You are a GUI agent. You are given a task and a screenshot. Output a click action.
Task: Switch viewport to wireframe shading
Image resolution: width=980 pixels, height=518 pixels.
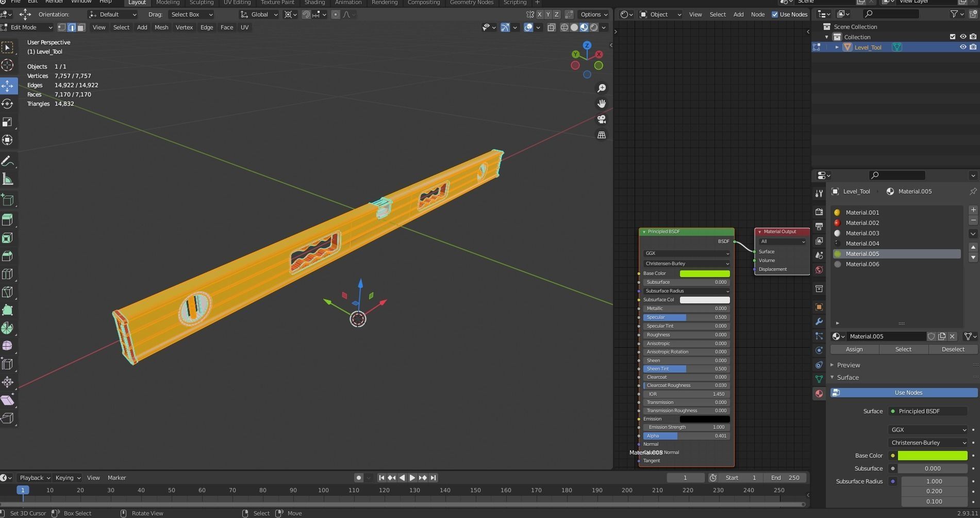pyautogui.click(x=564, y=27)
